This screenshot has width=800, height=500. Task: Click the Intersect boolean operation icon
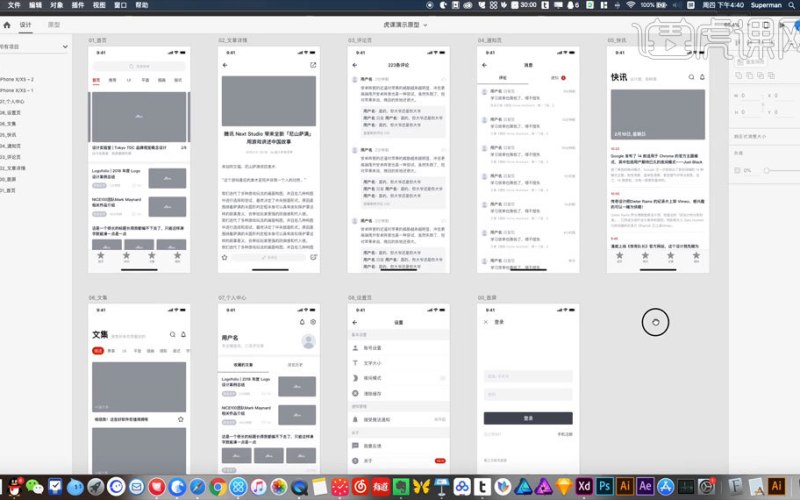point(760,75)
